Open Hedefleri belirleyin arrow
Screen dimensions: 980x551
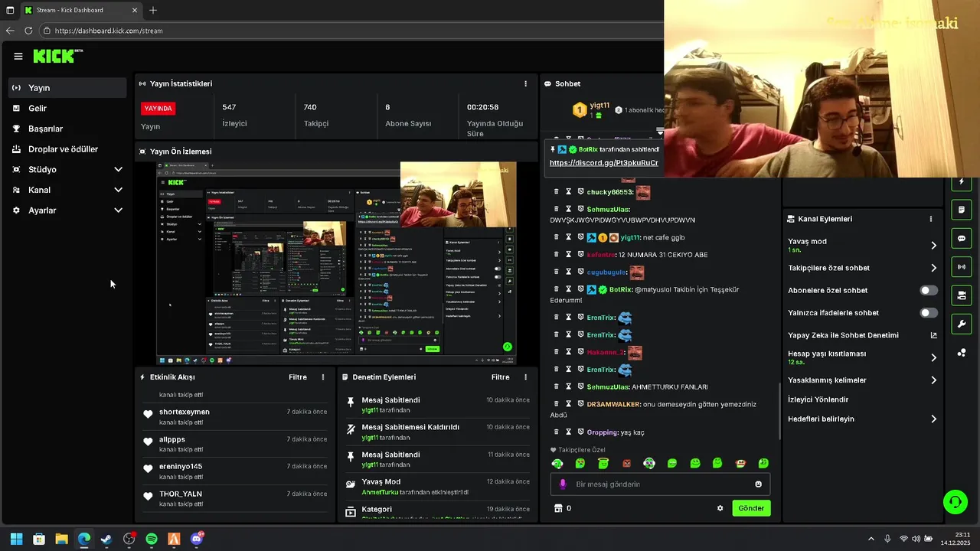(933, 419)
